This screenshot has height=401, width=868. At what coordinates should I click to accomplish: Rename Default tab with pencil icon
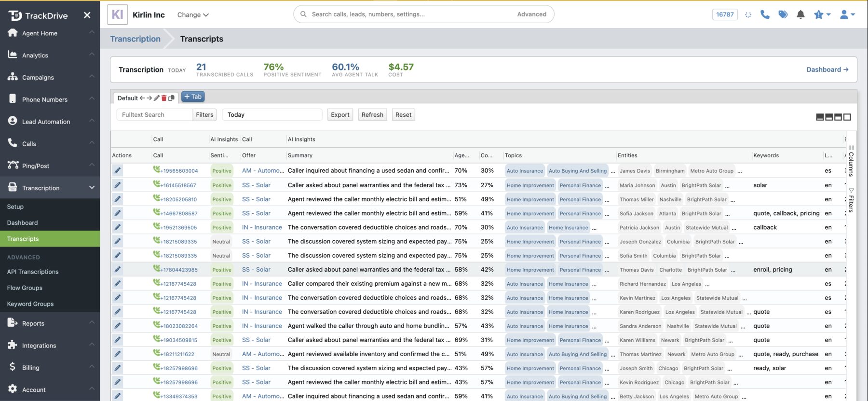click(x=157, y=98)
